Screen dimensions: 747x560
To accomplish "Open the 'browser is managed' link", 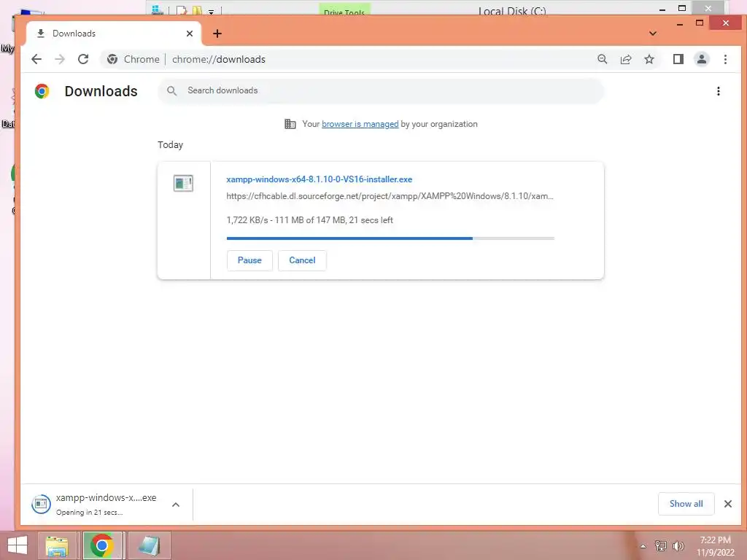I will pos(360,124).
